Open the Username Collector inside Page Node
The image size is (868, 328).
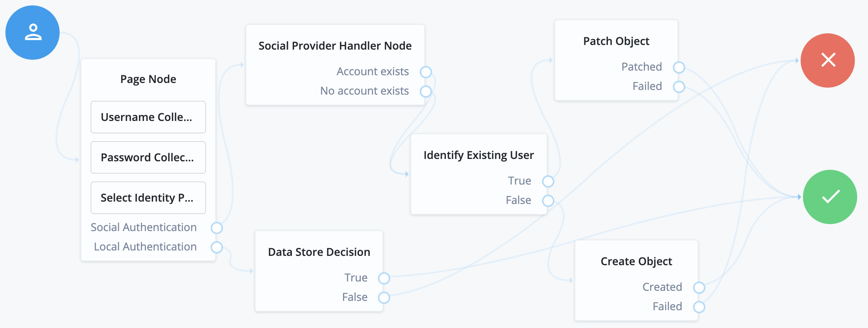point(148,117)
